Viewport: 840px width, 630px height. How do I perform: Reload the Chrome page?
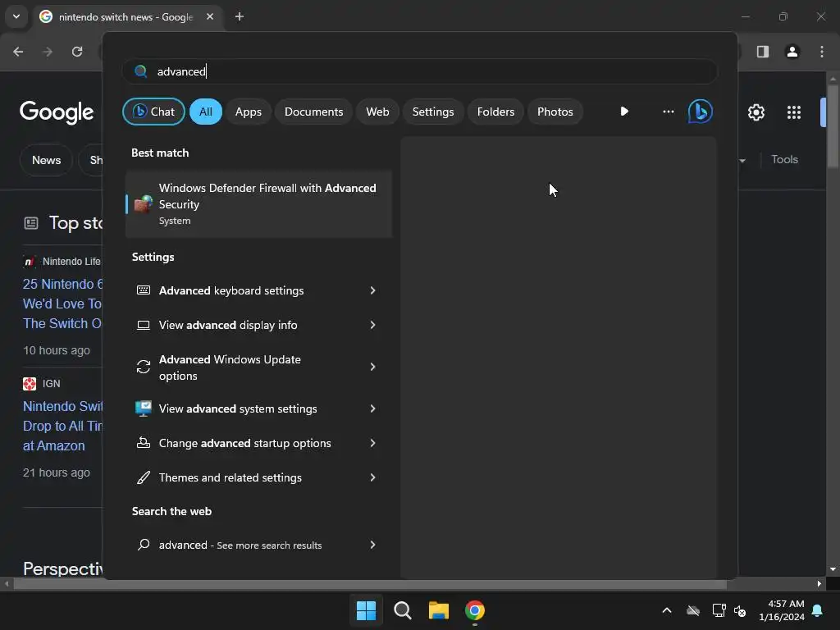point(77,52)
